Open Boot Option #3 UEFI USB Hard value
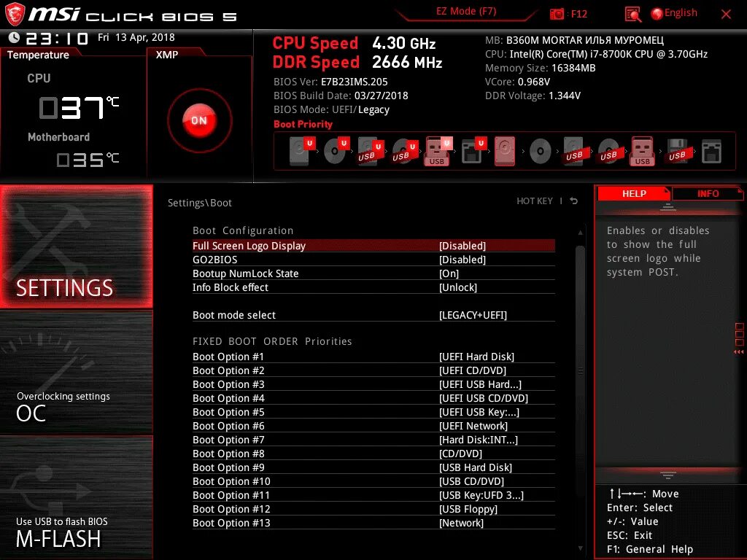Viewport: 747px width, 560px height. pos(480,384)
